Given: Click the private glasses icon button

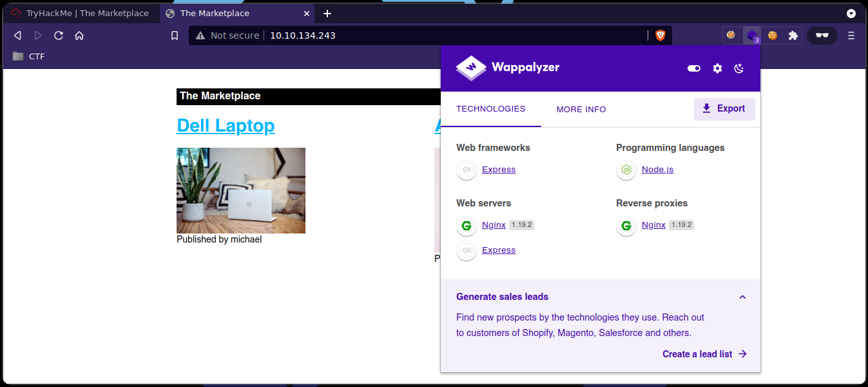Looking at the screenshot, I should pos(822,35).
